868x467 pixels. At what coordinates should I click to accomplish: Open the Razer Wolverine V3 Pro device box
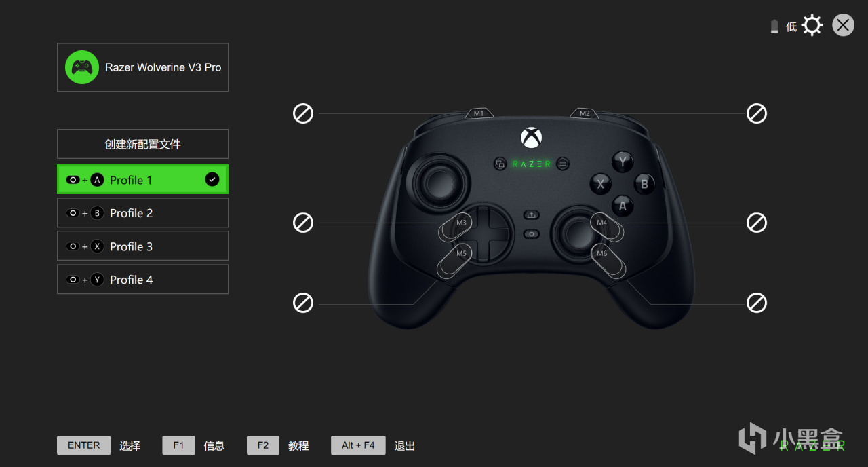click(x=143, y=67)
